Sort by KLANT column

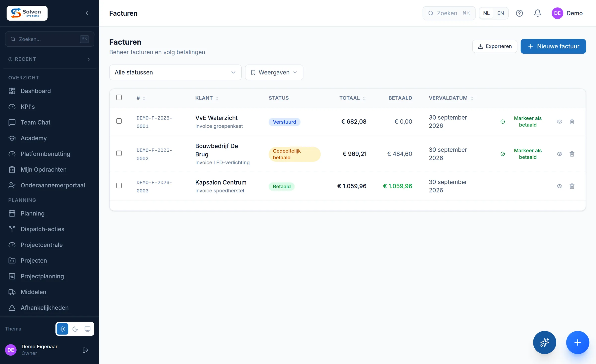pos(207,98)
